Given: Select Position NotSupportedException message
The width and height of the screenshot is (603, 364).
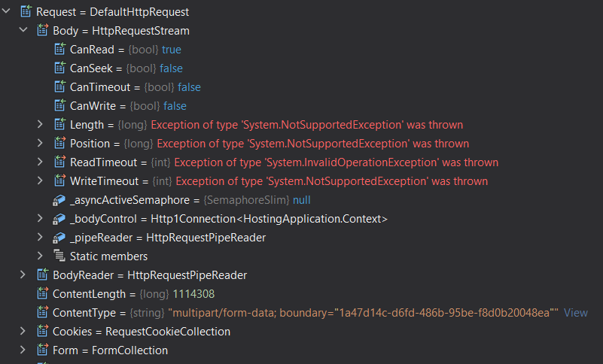Looking at the screenshot, I should tap(313, 144).
